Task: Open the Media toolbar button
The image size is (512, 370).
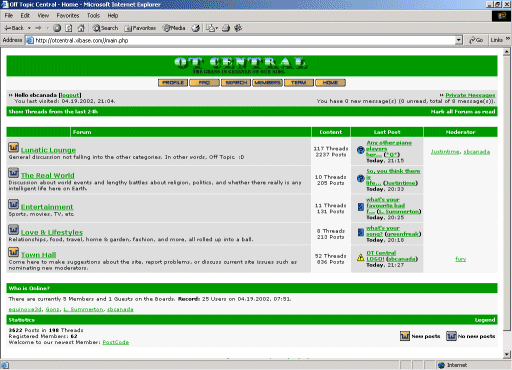Action: (174, 28)
